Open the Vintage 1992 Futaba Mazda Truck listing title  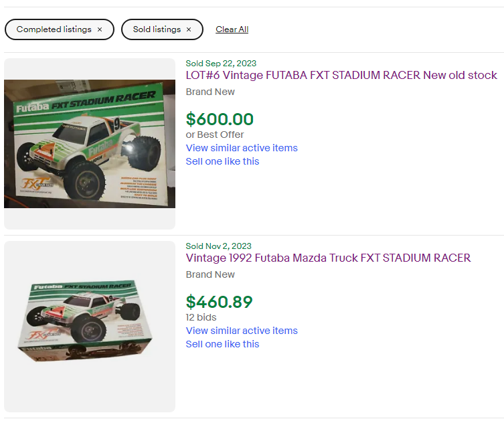point(328,258)
